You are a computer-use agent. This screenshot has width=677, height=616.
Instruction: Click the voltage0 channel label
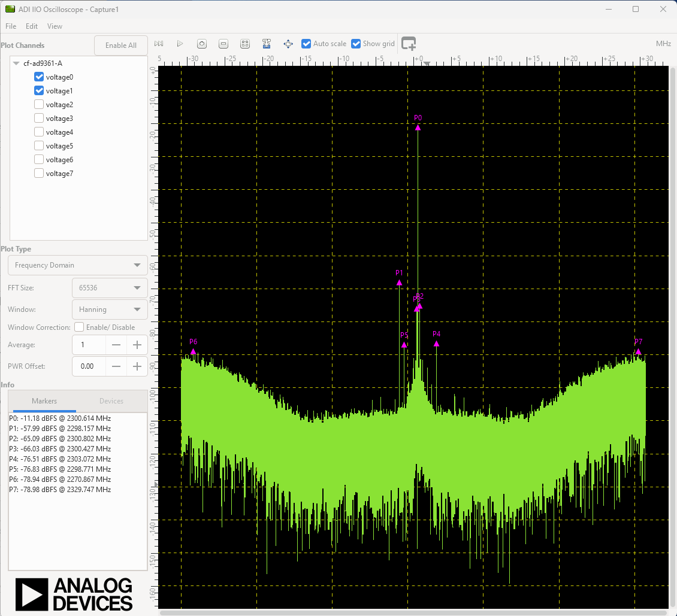[x=59, y=77]
